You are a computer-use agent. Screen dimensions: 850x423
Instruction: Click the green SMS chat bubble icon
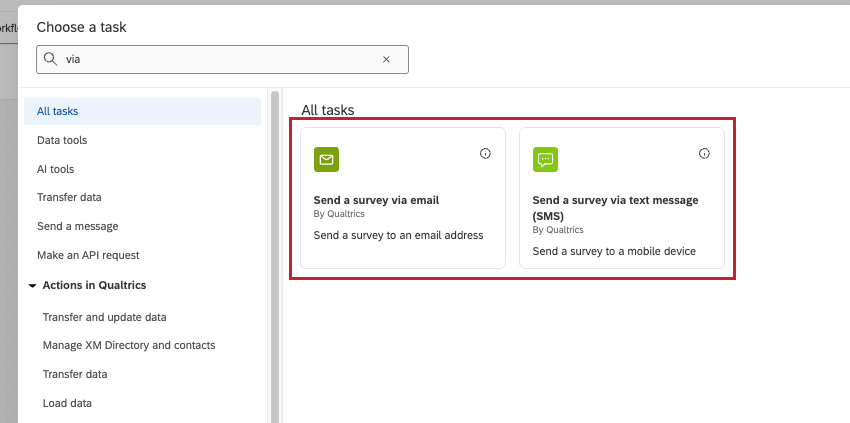pos(545,159)
